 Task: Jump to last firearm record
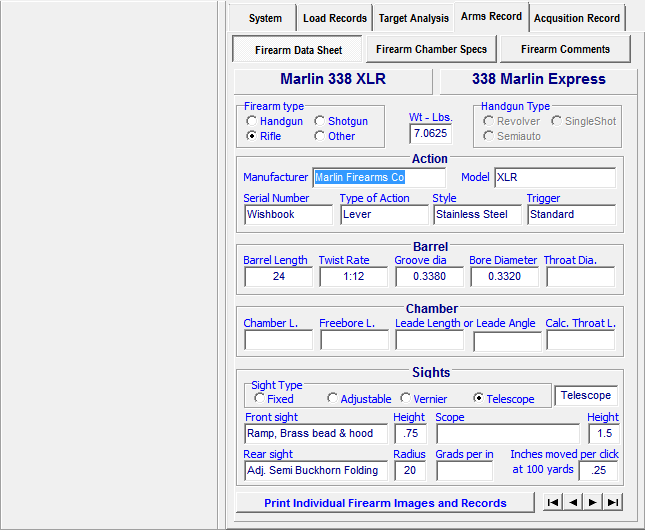613,502
